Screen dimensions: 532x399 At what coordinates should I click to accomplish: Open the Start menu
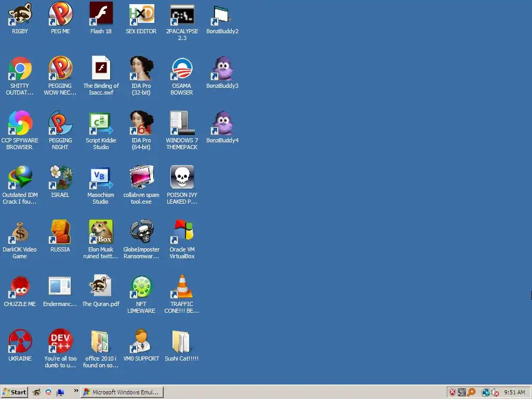click(x=14, y=392)
